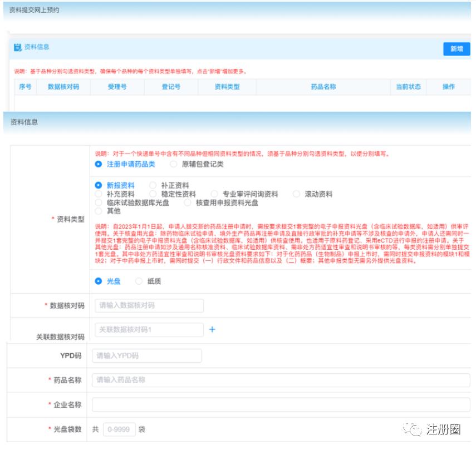Click the YPD码 input field

pyautogui.click(x=146, y=355)
